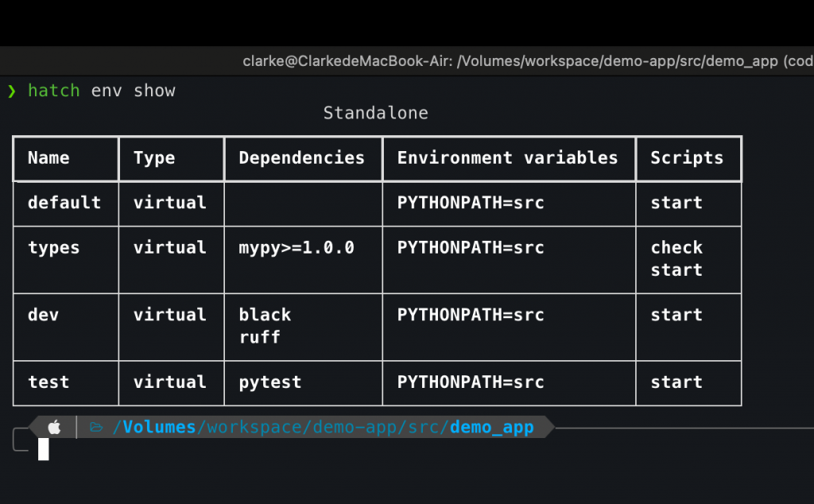This screenshot has width=814, height=504.
Task: Click the 'default' environment name
Action: tap(64, 203)
